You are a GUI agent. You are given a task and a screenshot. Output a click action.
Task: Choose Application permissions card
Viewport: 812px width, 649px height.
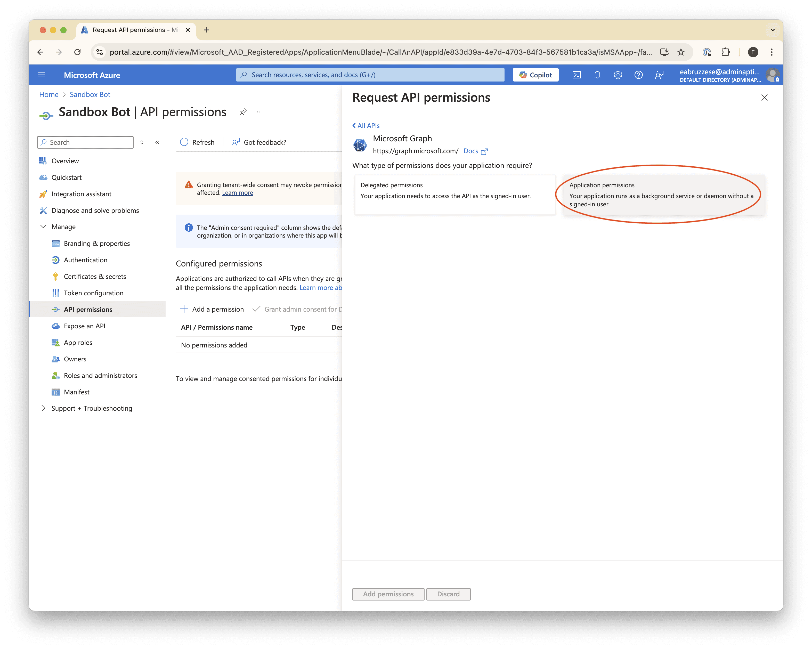(664, 195)
